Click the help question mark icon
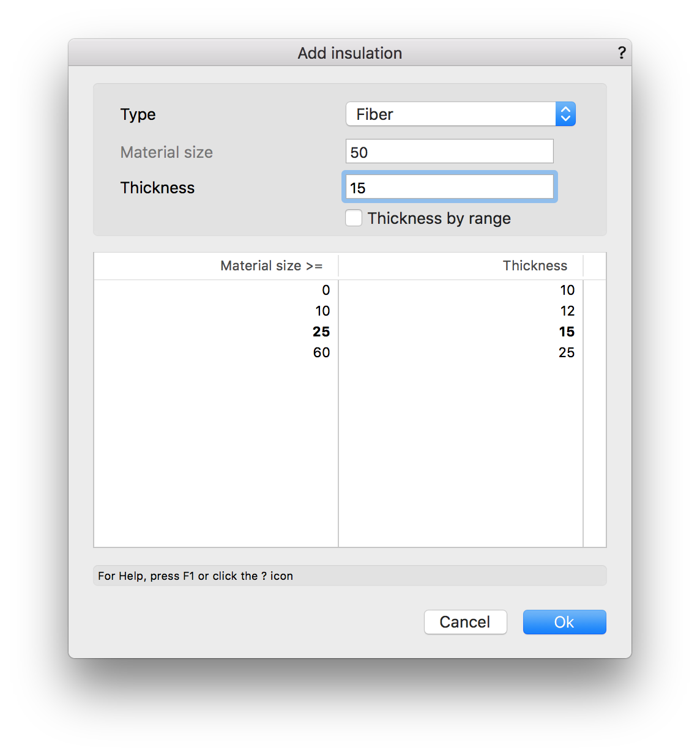 coord(622,53)
